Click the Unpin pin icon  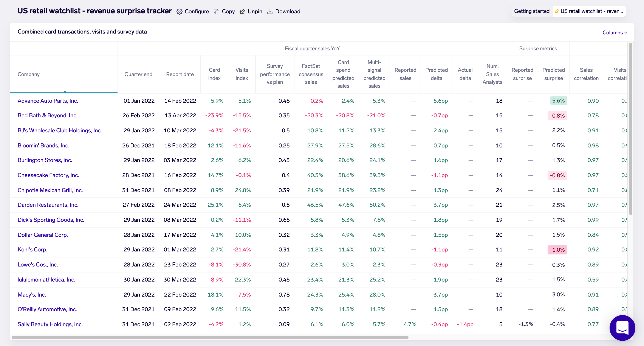click(242, 12)
